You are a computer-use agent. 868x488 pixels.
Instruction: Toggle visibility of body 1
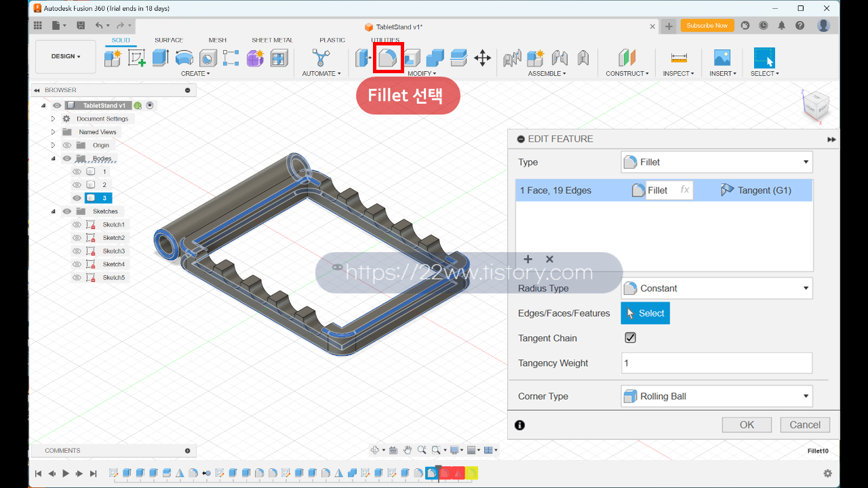77,171
